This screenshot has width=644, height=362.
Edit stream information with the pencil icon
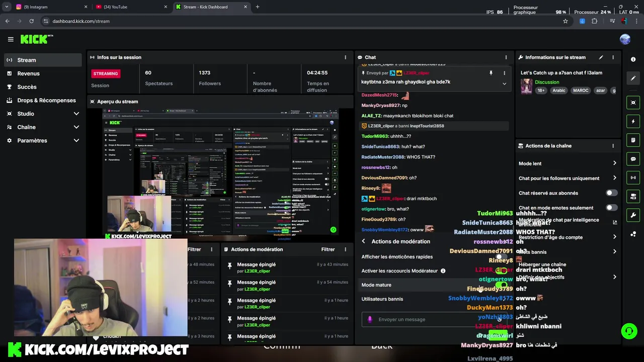coord(601,57)
